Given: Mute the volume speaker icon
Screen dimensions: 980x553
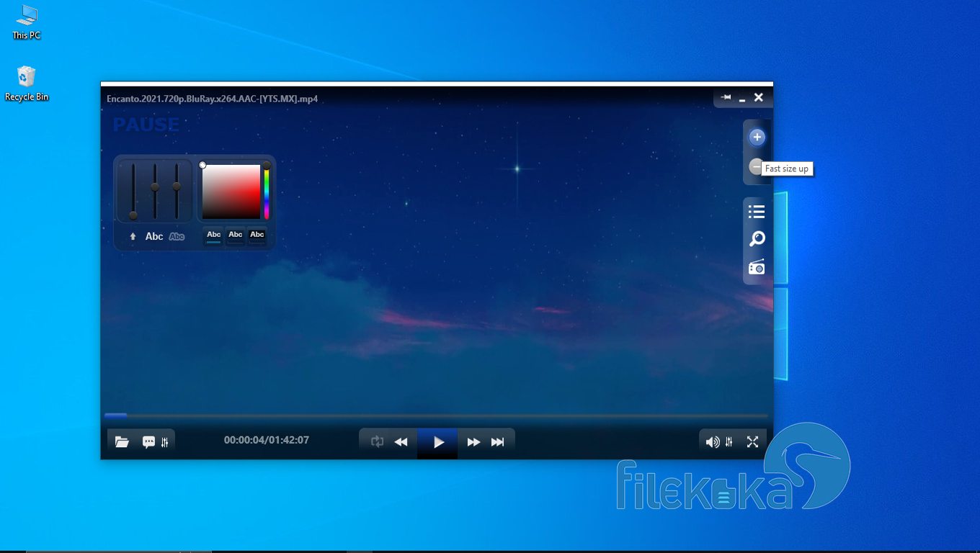Looking at the screenshot, I should [x=713, y=442].
